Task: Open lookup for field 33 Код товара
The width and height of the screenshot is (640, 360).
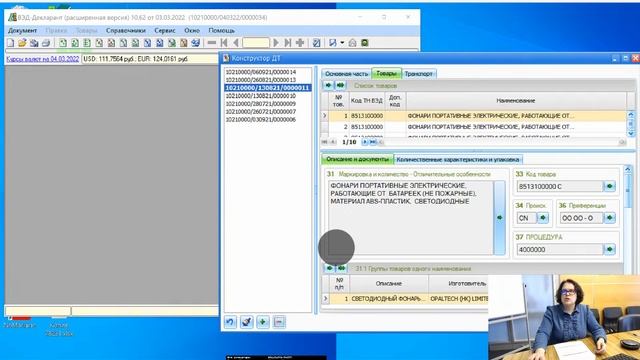Action: 609,186
